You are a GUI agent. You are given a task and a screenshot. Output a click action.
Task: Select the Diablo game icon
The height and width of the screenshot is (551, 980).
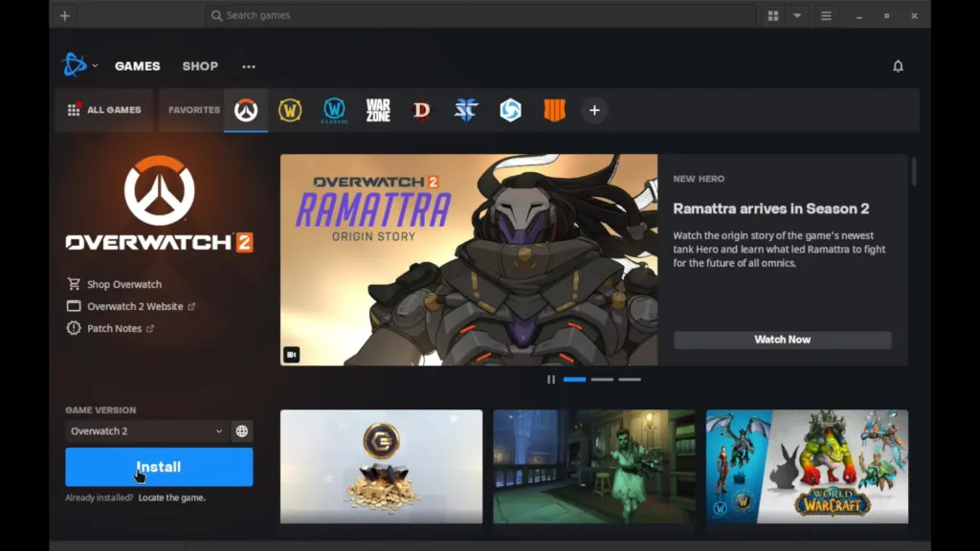[x=422, y=110]
